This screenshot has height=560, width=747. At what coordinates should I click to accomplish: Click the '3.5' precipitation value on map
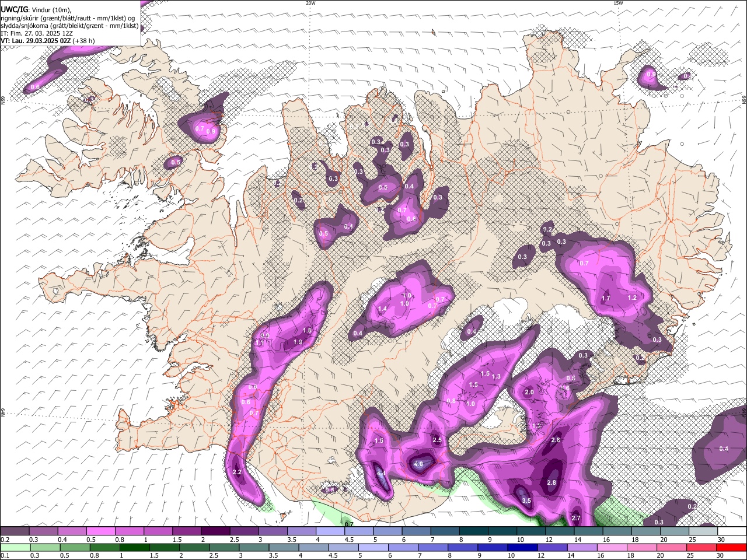coord(526,501)
